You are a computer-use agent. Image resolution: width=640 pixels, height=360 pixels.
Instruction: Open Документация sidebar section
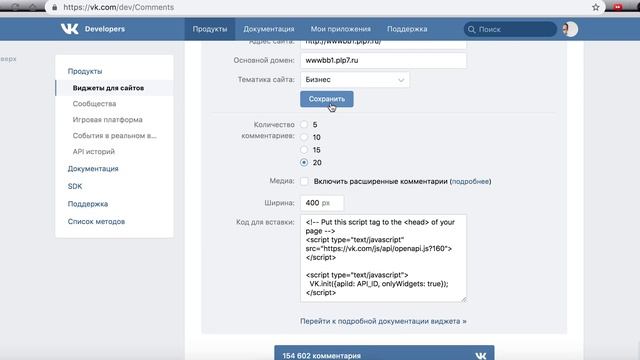93,169
